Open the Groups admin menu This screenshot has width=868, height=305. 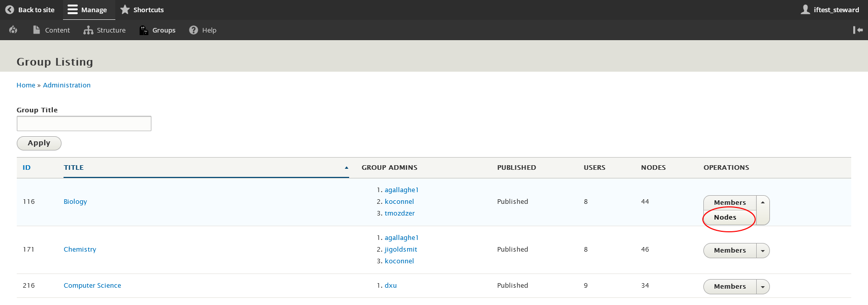[x=158, y=30]
